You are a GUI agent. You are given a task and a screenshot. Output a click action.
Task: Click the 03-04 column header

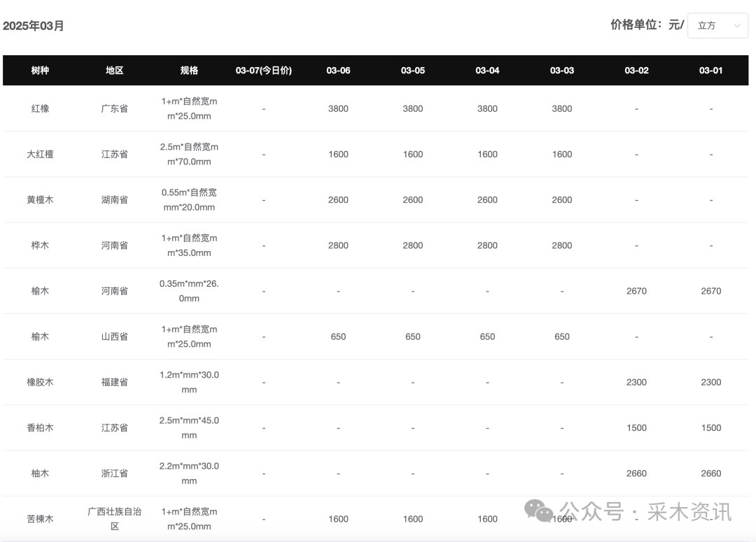[487, 71]
